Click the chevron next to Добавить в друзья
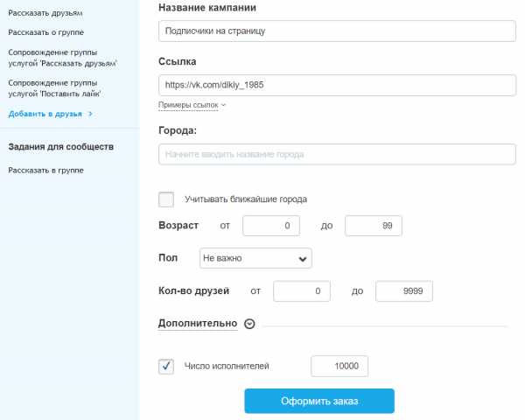525x420 pixels. [90, 114]
